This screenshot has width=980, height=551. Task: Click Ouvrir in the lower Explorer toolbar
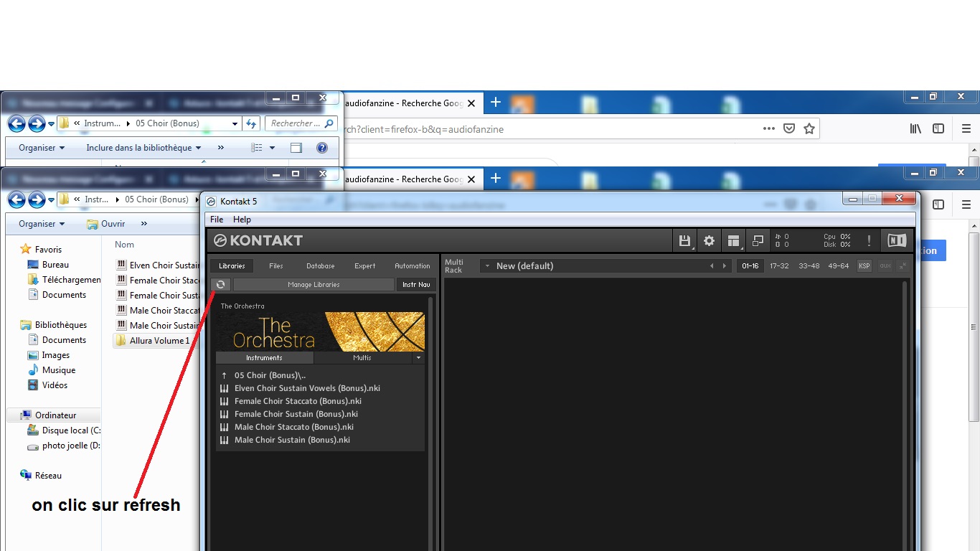[x=105, y=224]
